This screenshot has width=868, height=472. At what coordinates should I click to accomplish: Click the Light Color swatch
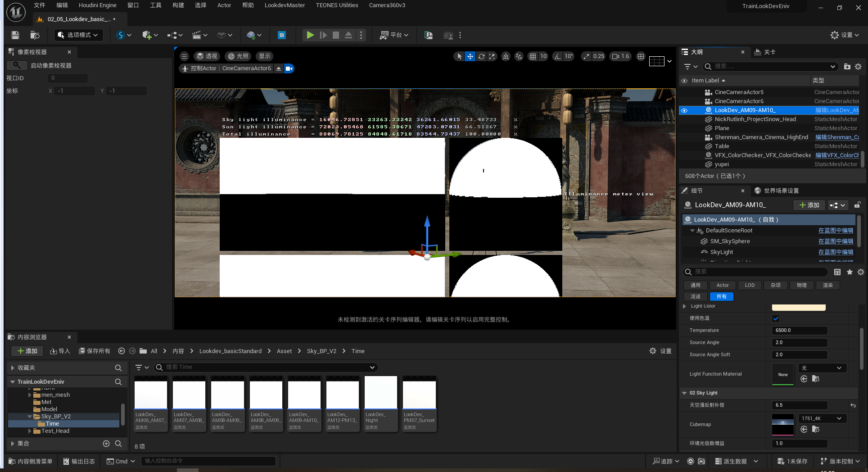click(x=799, y=307)
